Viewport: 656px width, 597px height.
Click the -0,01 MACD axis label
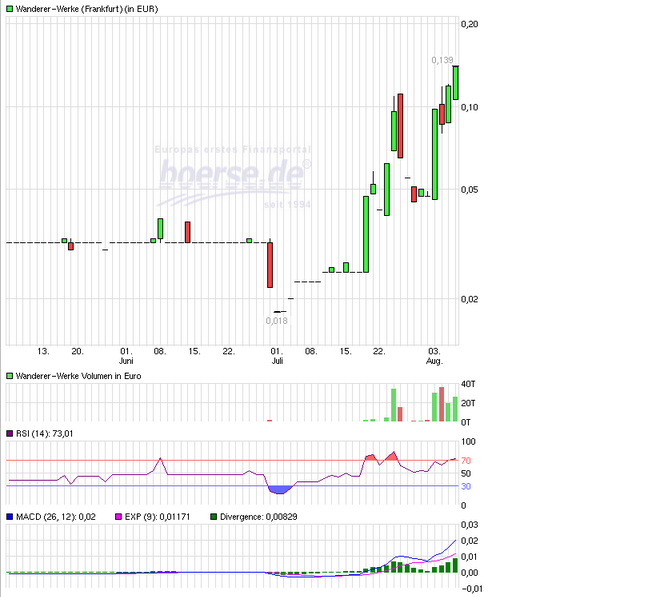click(x=471, y=589)
